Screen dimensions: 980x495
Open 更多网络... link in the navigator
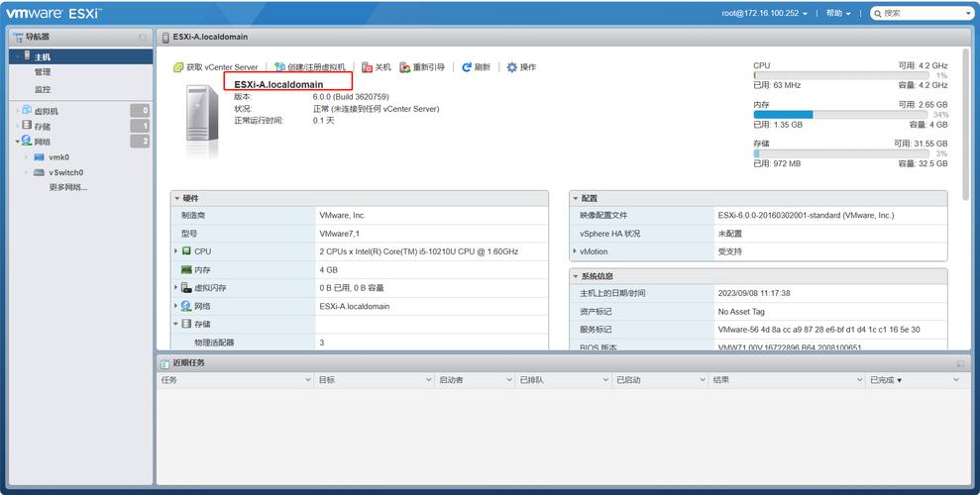pyautogui.click(x=67, y=187)
